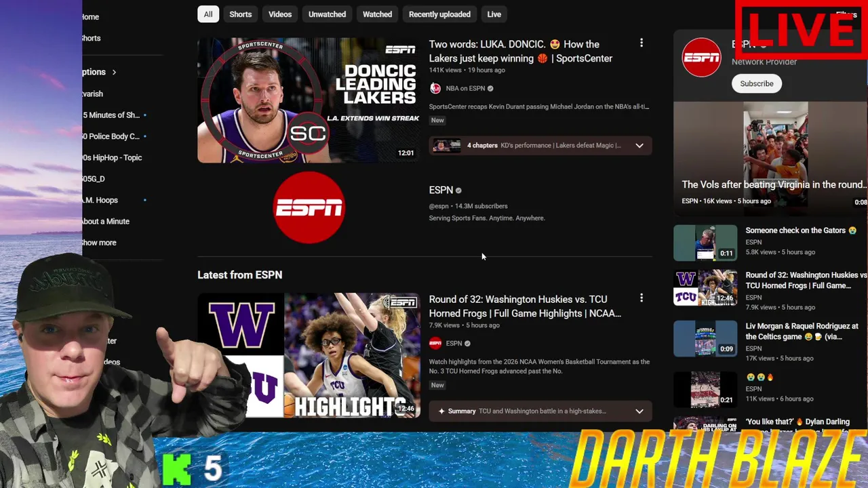The image size is (868, 488).
Task: Select the Recently uploaded filter chip
Action: 439,14
